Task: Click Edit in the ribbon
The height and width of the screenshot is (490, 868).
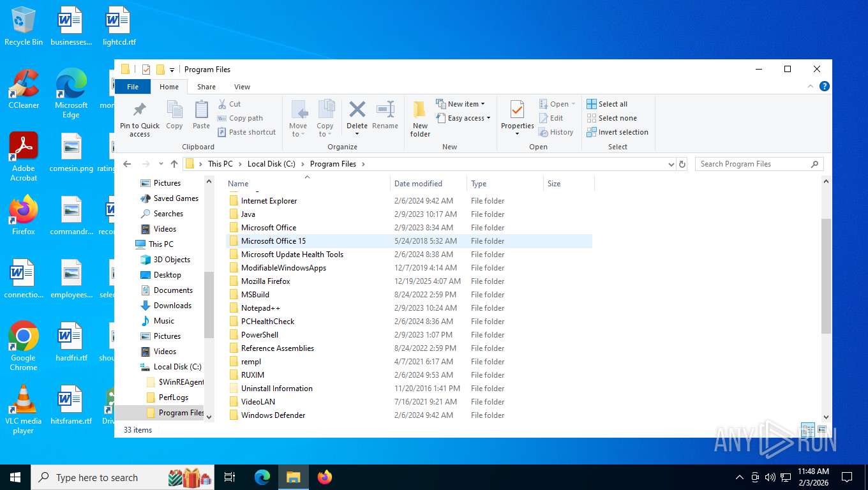Action: point(551,118)
